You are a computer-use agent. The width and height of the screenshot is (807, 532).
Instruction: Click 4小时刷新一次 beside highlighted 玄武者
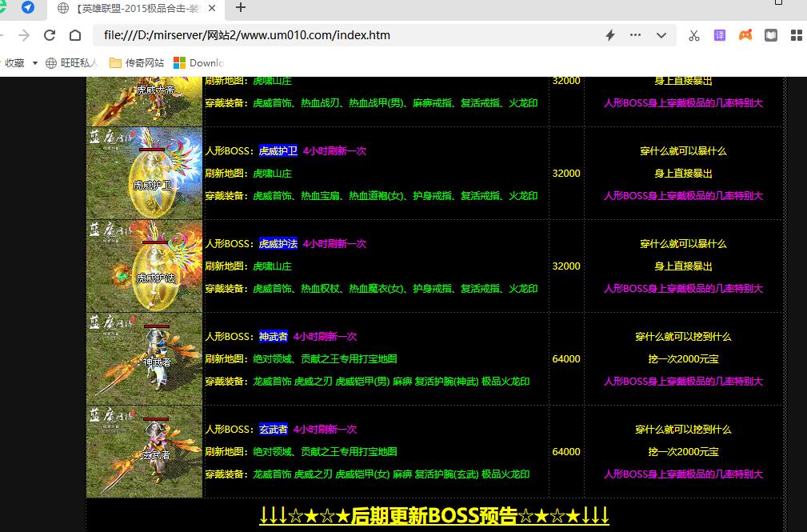(x=325, y=429)
